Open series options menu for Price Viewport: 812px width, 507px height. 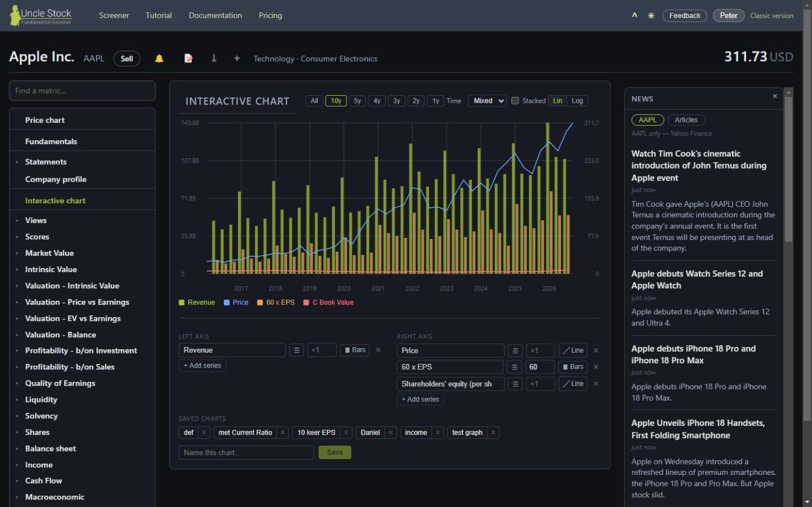(x=515, y=350)
